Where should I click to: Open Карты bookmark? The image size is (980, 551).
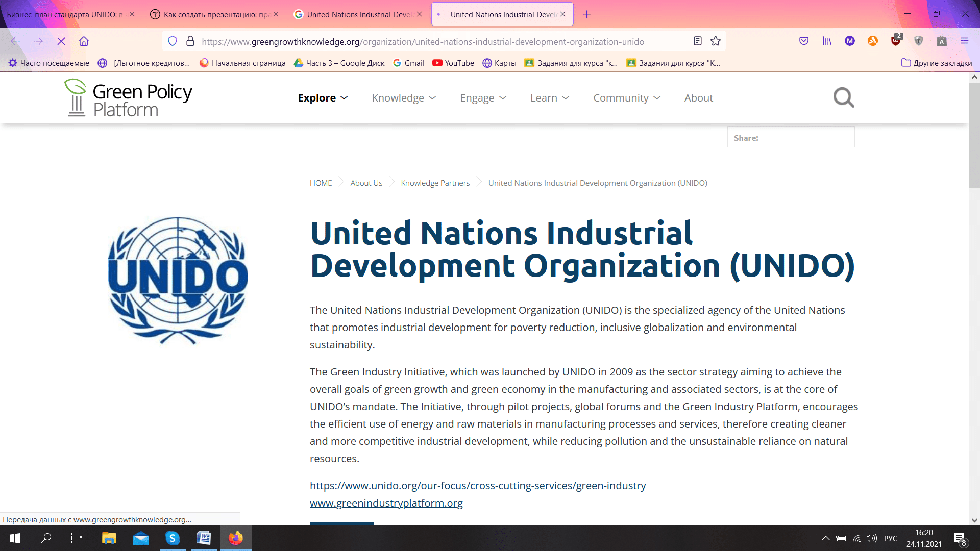(499, 63)
